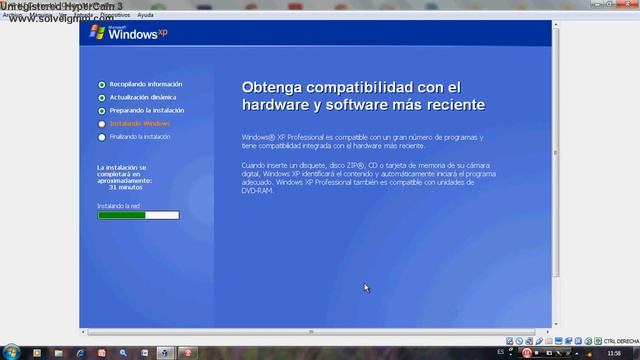The height and width of the screenshot is (360, 640).
Task: Open the Dispositivos menu
Action: tap(115, 15)
